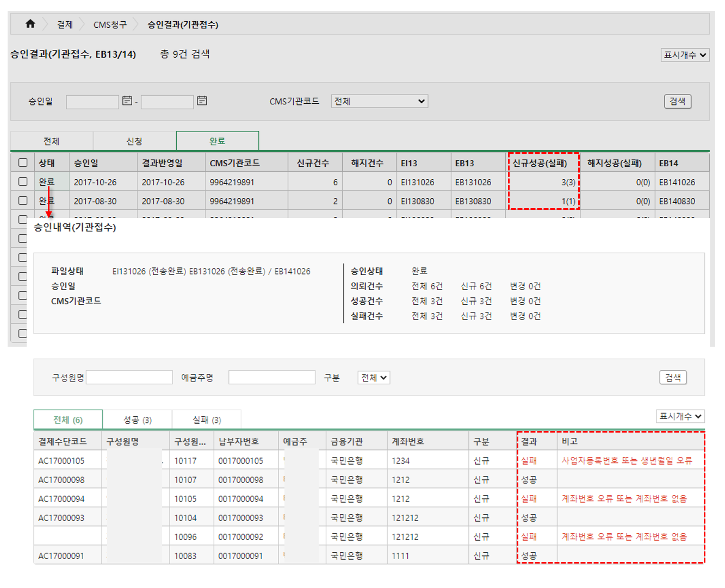Select account number 1111

pyautogui.click(x=400, y=556)
